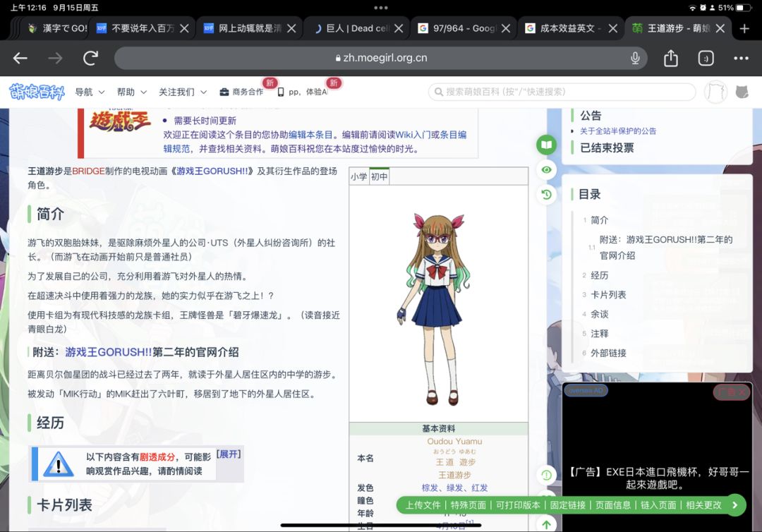Image resolution: width=762 pixels, height=532 pixels.
Task: Open the 编辑本条目 link
Action: [310, 135]
